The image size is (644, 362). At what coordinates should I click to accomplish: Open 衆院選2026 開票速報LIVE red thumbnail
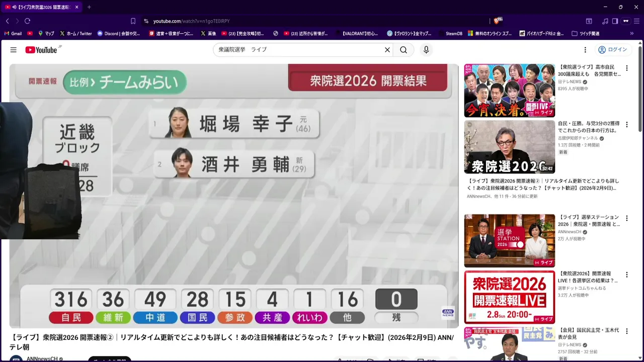(x=509, y=297)
